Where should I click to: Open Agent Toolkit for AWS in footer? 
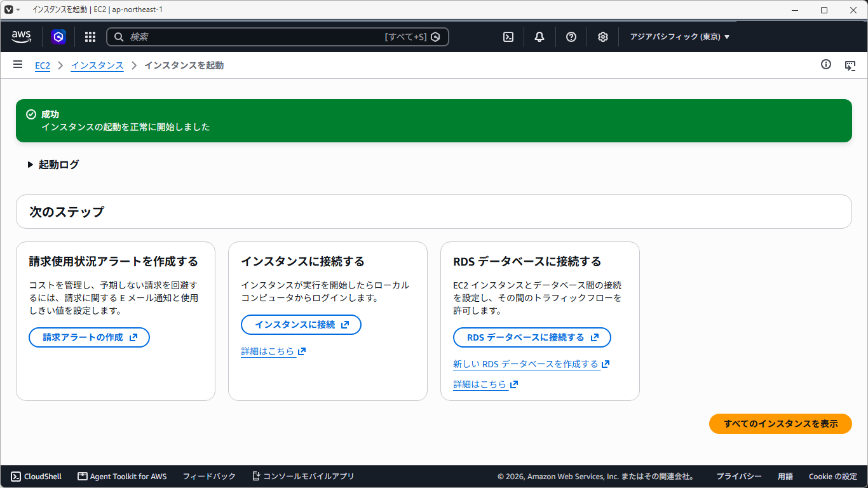coord(122,477)
